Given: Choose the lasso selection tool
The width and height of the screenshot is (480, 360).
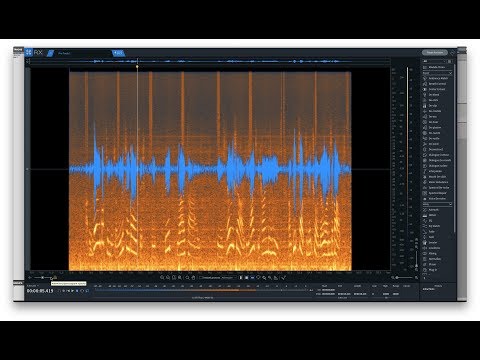Looking at the screenshot, I should click(x=258, y=278).
